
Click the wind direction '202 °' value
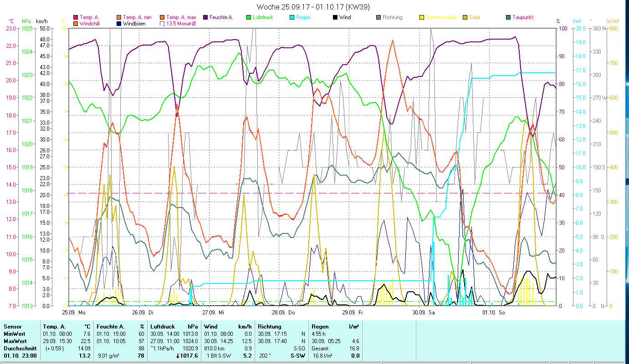tap(265, 356)
